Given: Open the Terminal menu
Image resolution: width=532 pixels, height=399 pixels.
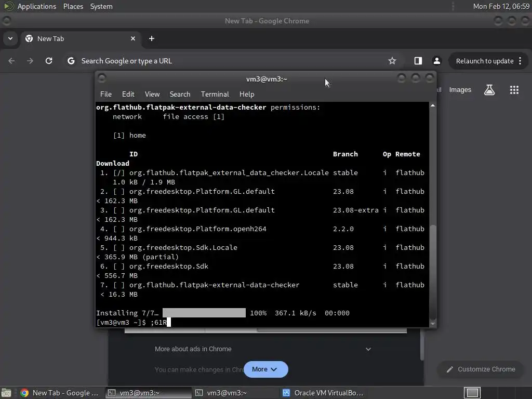Looking at the screenshot, I should [215, 94].
